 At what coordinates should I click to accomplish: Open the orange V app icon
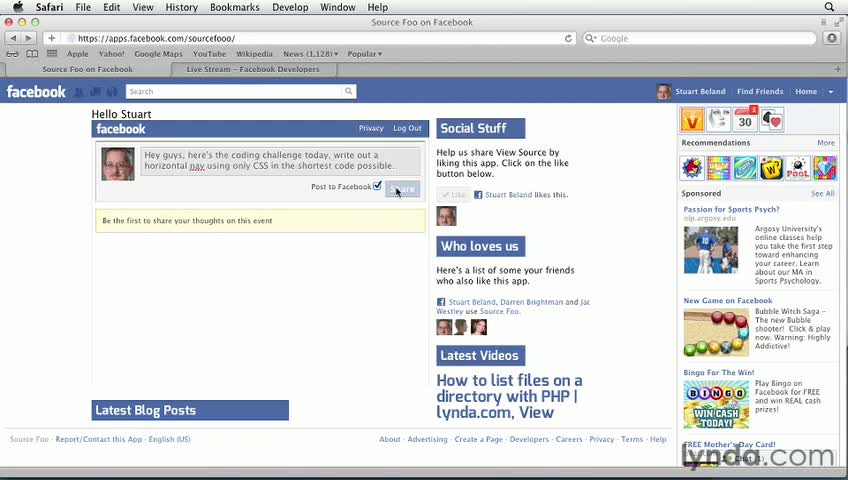coord(692,119)
